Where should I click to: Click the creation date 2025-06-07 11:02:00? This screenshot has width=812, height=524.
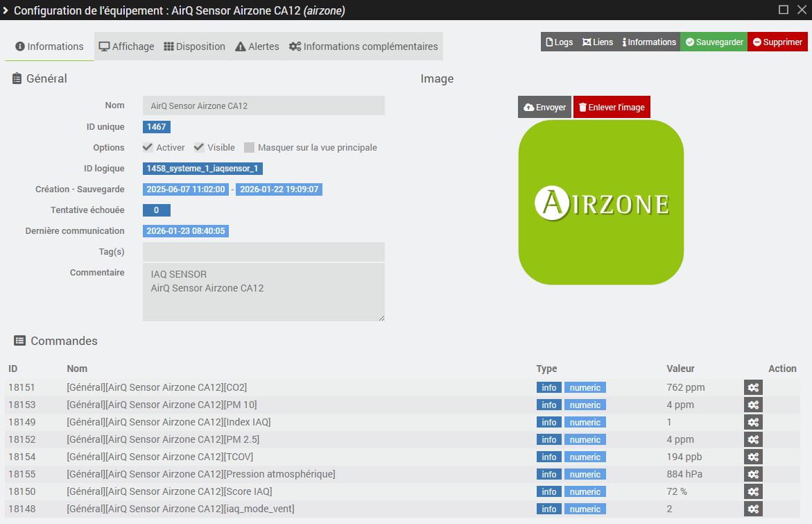(x=185, y=189)
